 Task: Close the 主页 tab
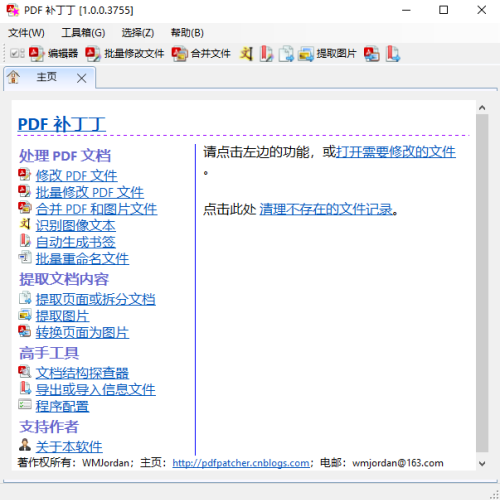pyautogui.click(x=82, y=79)
